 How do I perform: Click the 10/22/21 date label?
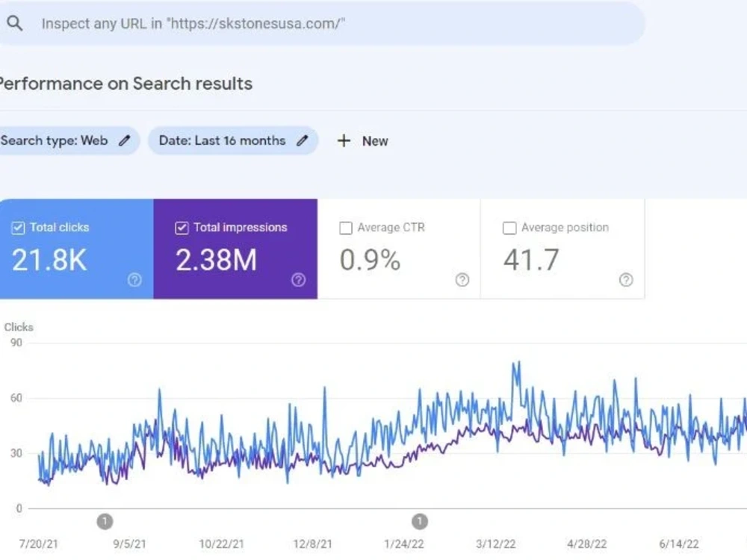coord(221,544)
